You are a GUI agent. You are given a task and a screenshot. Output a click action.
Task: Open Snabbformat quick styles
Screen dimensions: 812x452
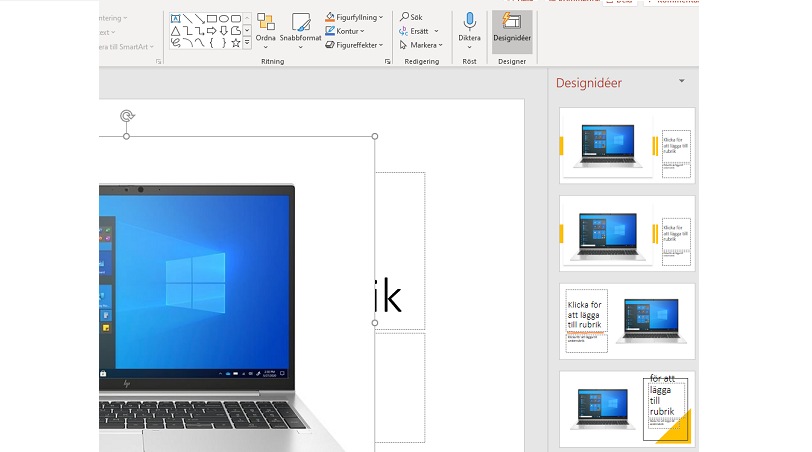301,30
